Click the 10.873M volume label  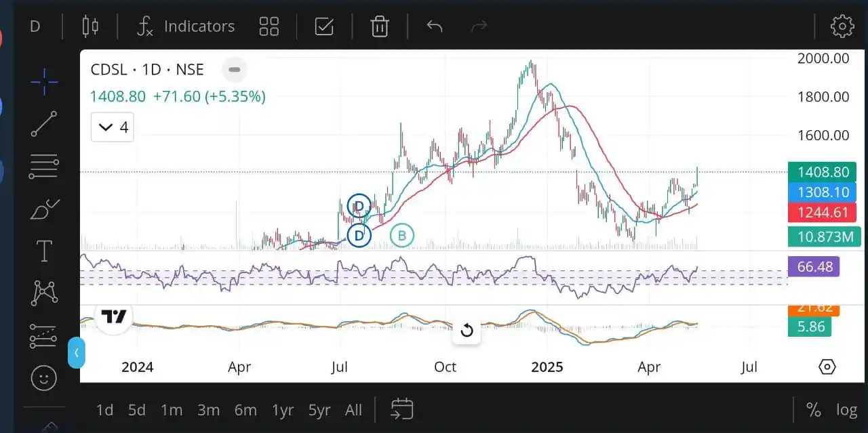(825, 236)
